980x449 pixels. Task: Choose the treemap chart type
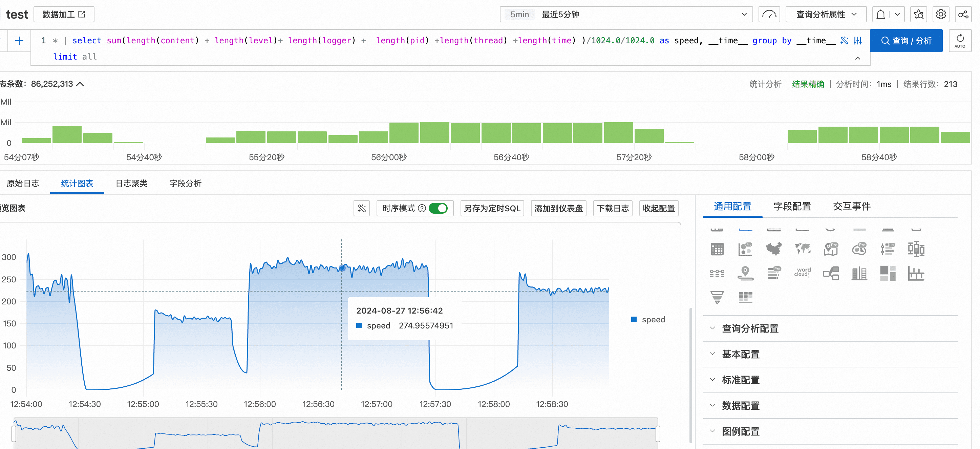point(888,273)
